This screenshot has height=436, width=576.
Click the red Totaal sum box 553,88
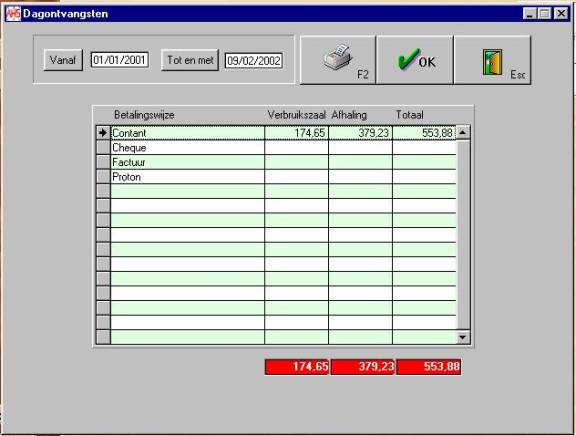(x=429, y=367)
